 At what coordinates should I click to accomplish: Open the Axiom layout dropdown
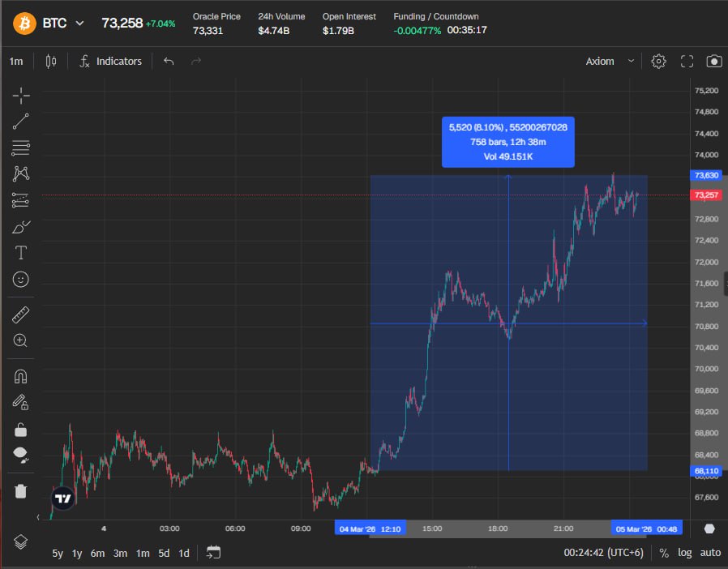pos(610,62)
